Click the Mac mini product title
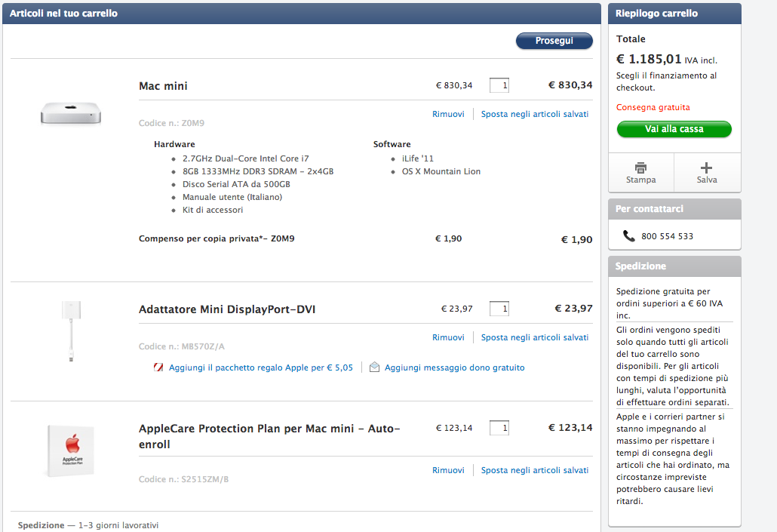The height and width of the screenshot is (532, 777). point(163,86)
